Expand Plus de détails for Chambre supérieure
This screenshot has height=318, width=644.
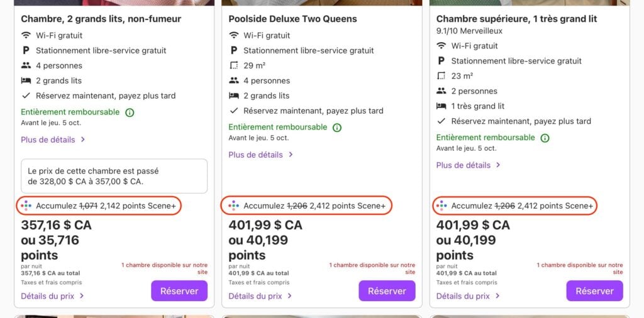(468, 165)
